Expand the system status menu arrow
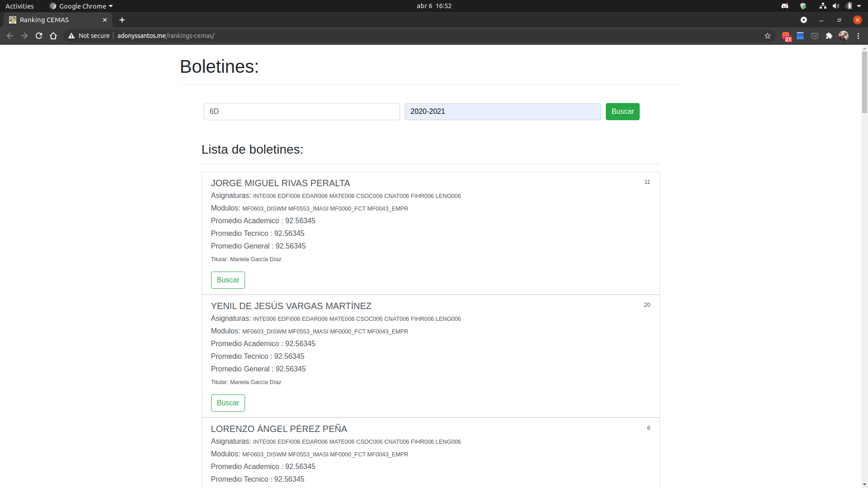868x488 pixels. [859, 6]
